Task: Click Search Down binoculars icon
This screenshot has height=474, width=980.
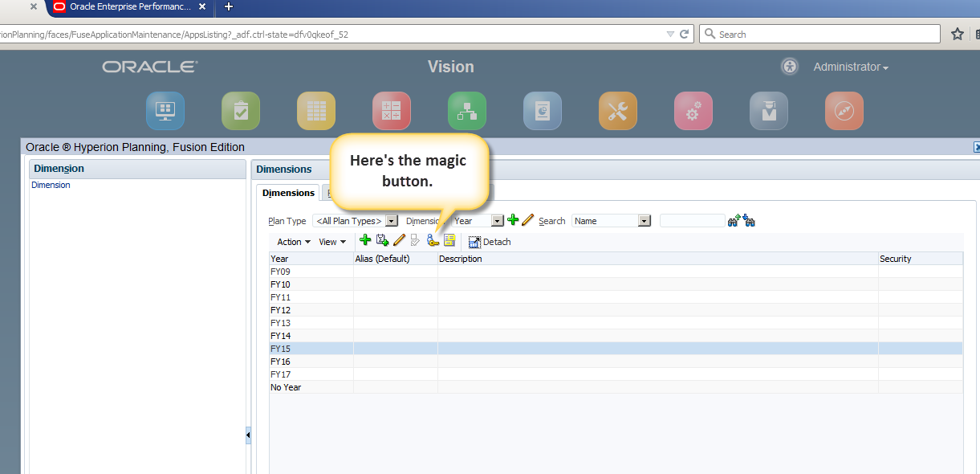Action: 749,220
